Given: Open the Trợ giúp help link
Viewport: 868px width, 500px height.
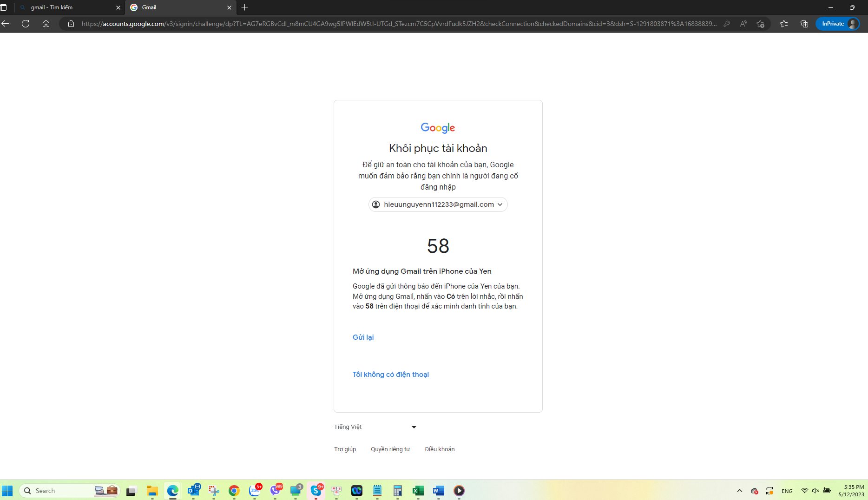Looking at the screenshot, I should click(345, 449).
